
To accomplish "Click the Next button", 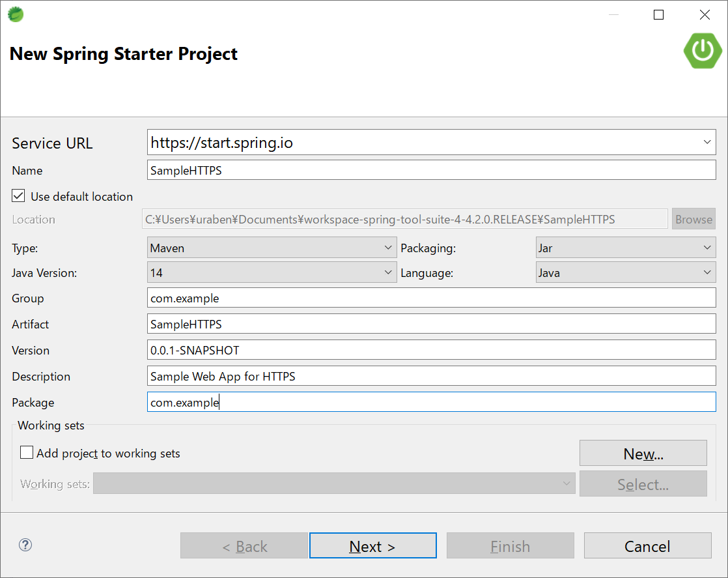I will point(373,545).
